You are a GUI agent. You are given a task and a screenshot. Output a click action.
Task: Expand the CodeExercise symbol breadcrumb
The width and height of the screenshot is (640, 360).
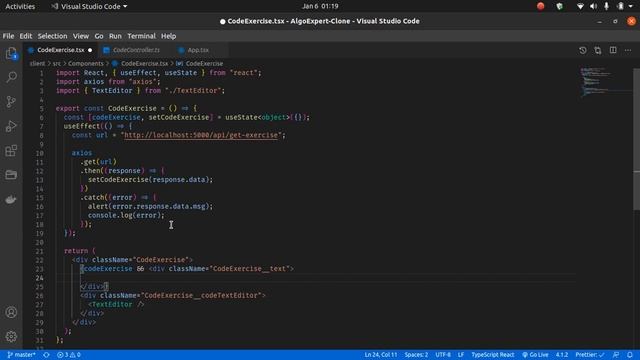[x=200, y=64]
